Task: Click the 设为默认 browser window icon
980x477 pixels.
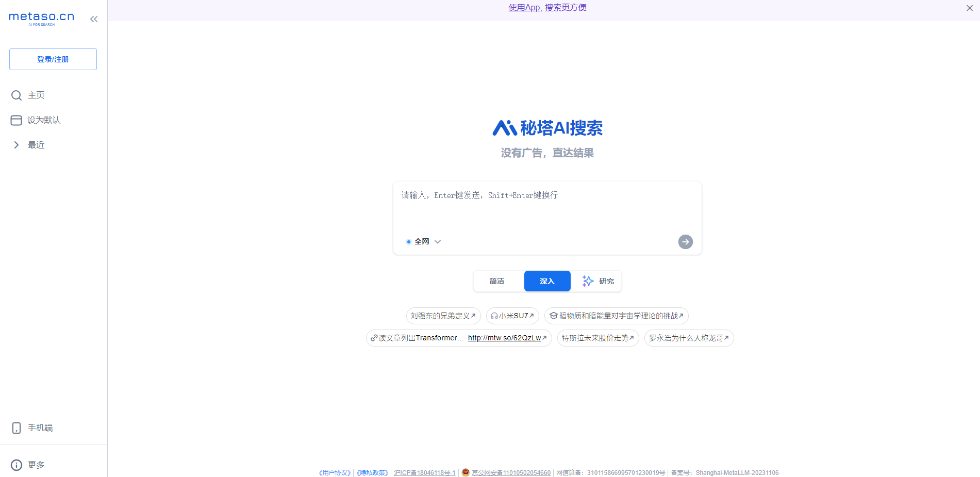Action: pos(16,120)
